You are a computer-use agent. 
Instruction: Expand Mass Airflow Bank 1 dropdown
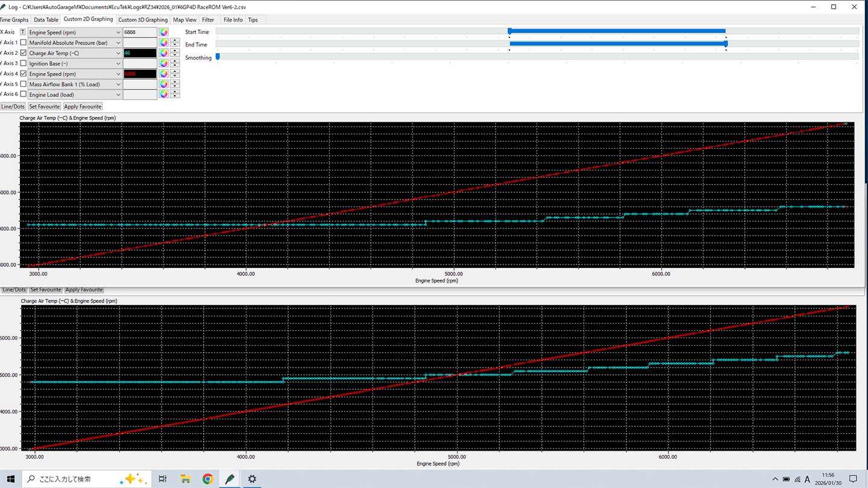(118, 84)
